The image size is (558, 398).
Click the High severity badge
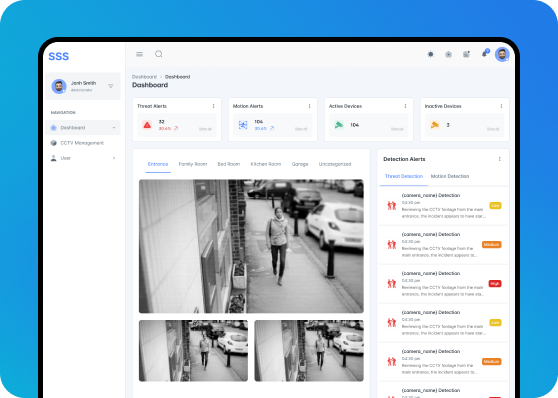pos(495,284)
